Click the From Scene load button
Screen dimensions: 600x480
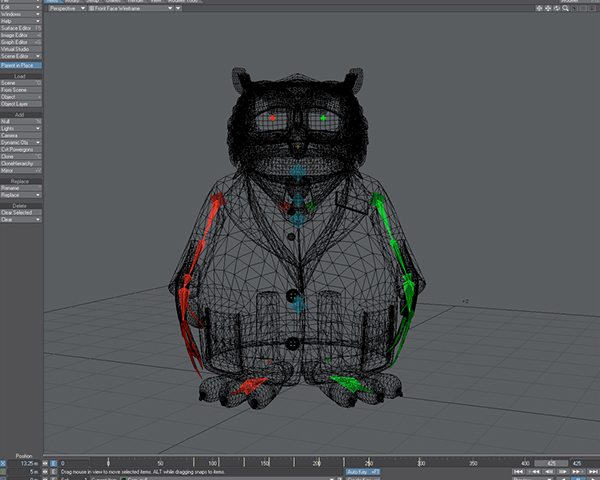pyautogui.click(x=21, y=90)
